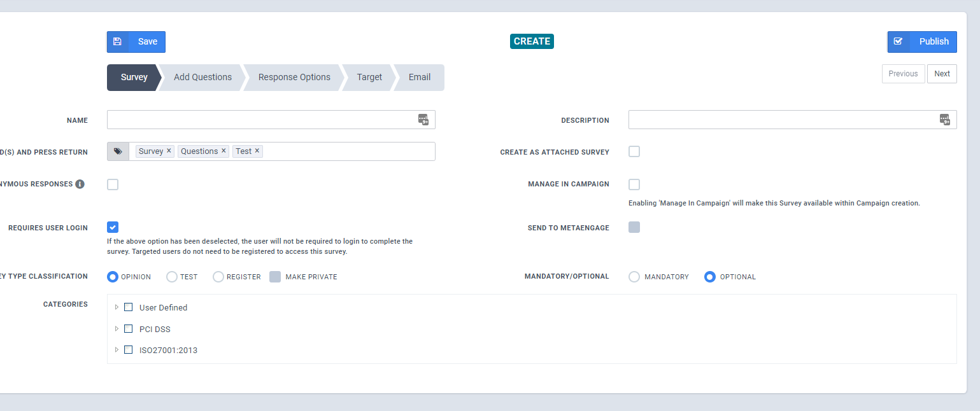Open the Survey step tab
Screen dimensions: 980x411
(134, 78)
